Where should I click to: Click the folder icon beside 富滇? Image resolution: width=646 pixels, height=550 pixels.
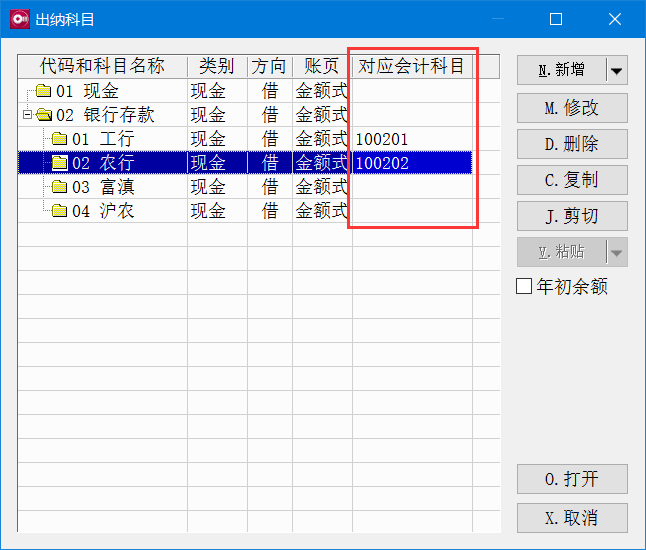59,187
